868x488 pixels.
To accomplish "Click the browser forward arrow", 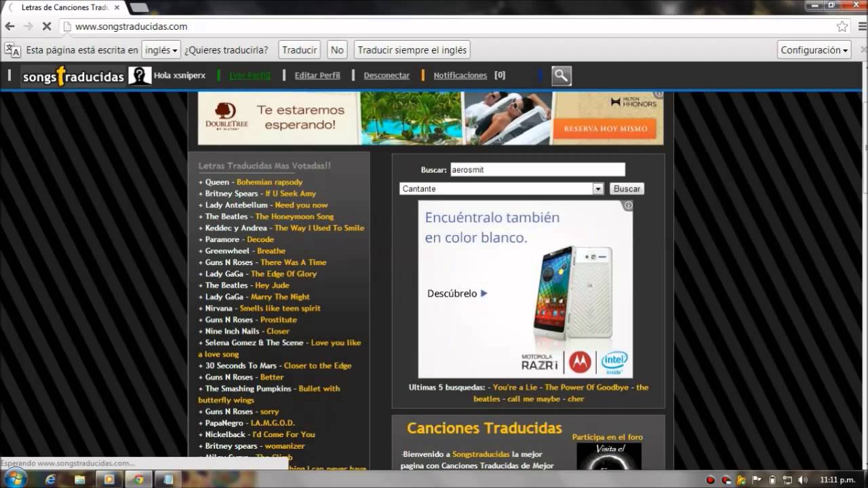I will point(28,26).
